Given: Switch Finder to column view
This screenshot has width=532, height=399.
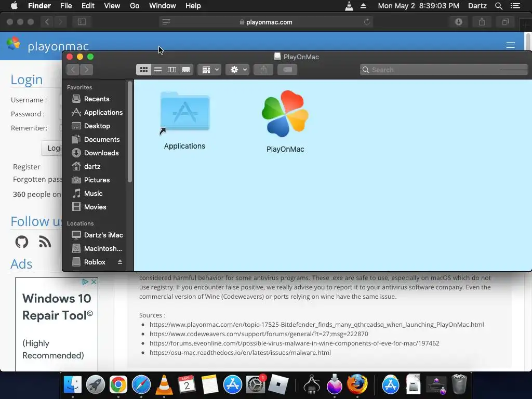Looking at the screenshot, I should (x=172, y=70).
